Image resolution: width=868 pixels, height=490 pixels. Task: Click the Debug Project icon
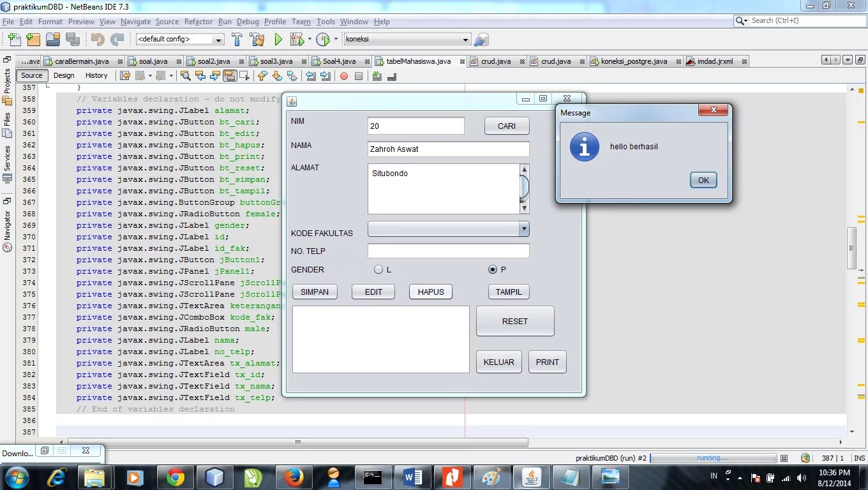[x=297, y=40]
